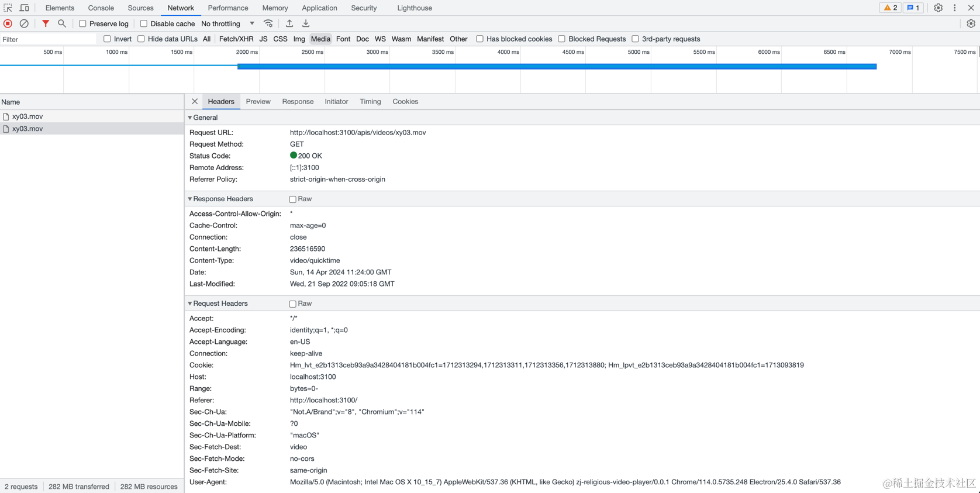Image resolution: width=980 pixels, height=493 pixels.
Task: Toggle Raw for Request Headers
Action: tap(293, 304)
